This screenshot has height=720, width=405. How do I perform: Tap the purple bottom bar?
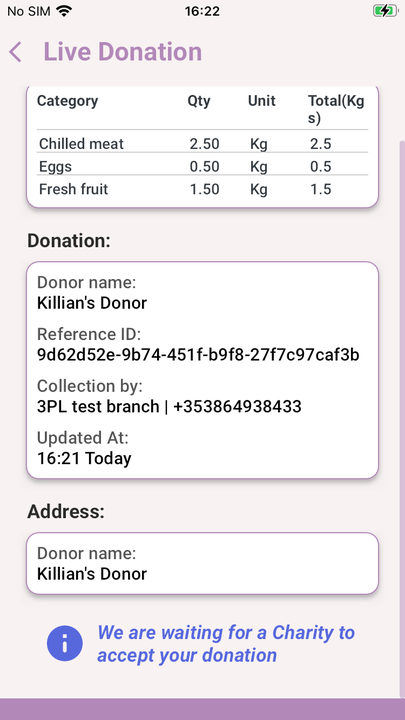pos(202,709)
